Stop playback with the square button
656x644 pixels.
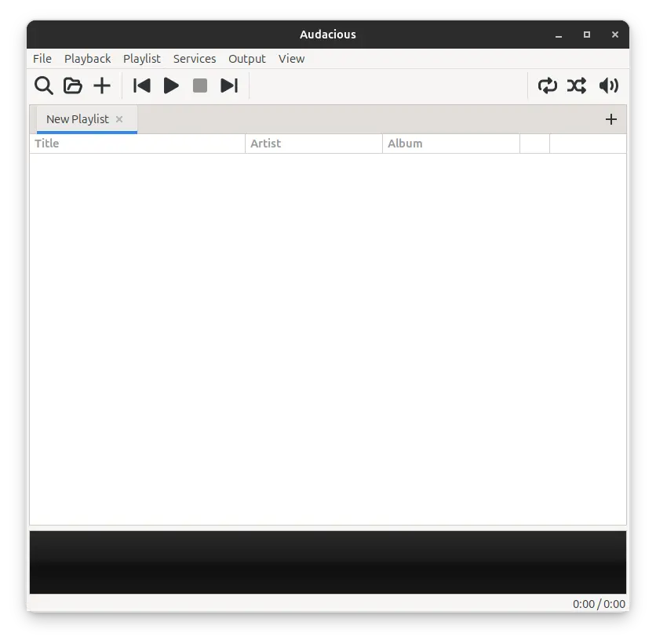[x=200, y=86]
